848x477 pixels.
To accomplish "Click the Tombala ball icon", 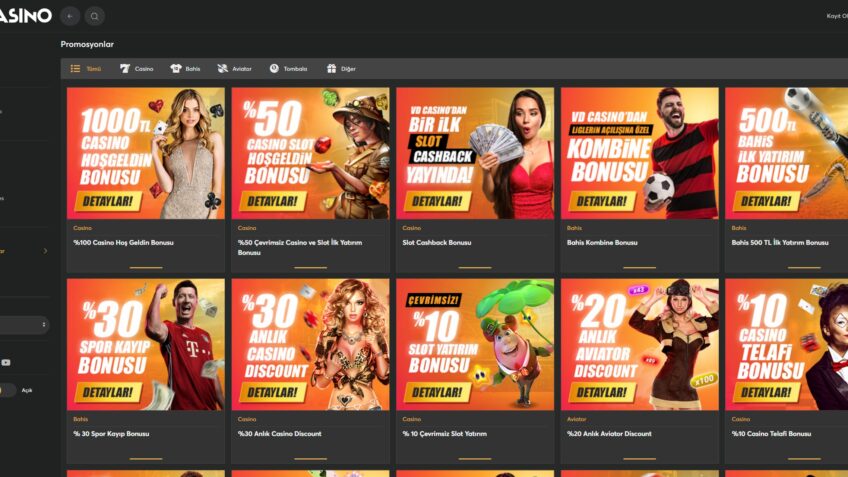I will tap(274, 69).
